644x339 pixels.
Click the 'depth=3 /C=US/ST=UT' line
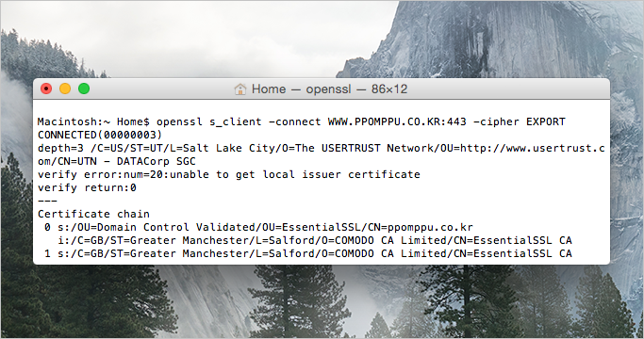point(322,148)
